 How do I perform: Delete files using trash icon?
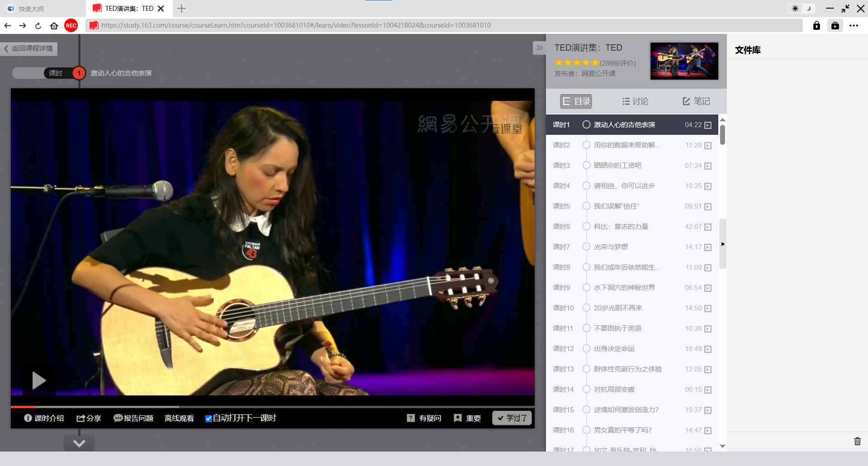coord(857,441)
